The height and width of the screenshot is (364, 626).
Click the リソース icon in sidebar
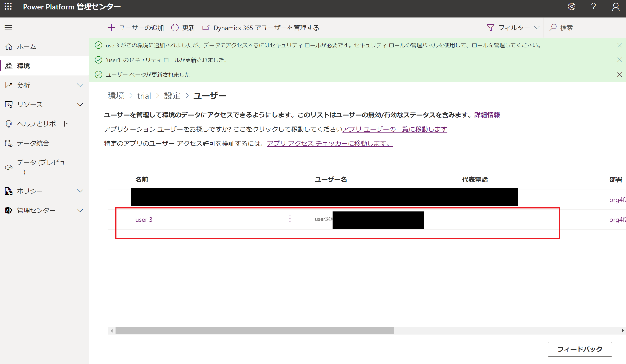coord(9,104)
